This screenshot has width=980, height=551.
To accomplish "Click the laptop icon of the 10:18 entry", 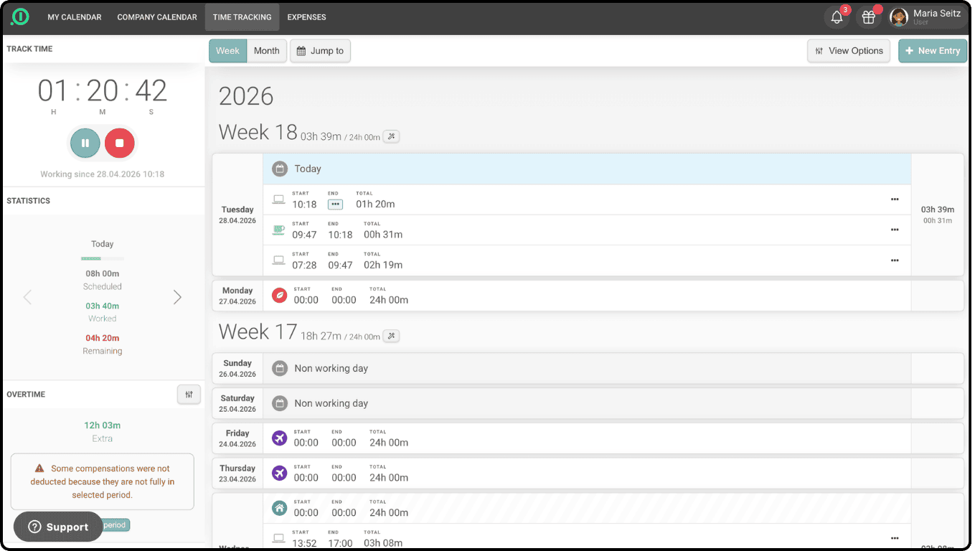I will 278,199.
